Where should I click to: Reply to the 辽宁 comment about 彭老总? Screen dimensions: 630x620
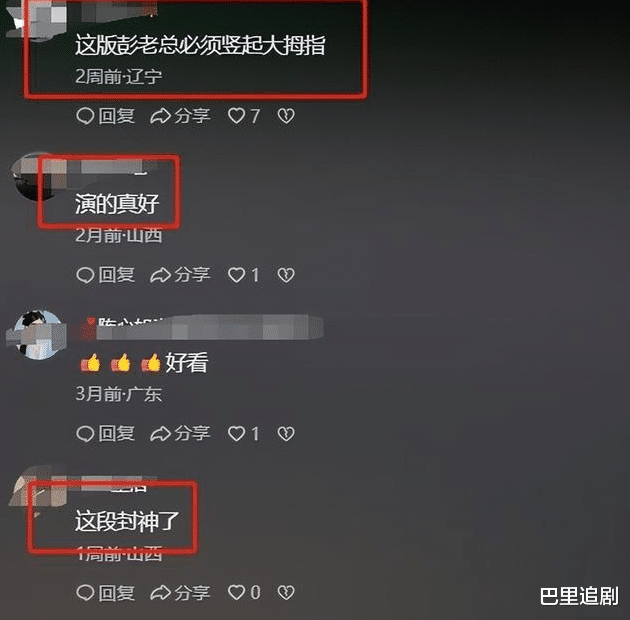105,116
